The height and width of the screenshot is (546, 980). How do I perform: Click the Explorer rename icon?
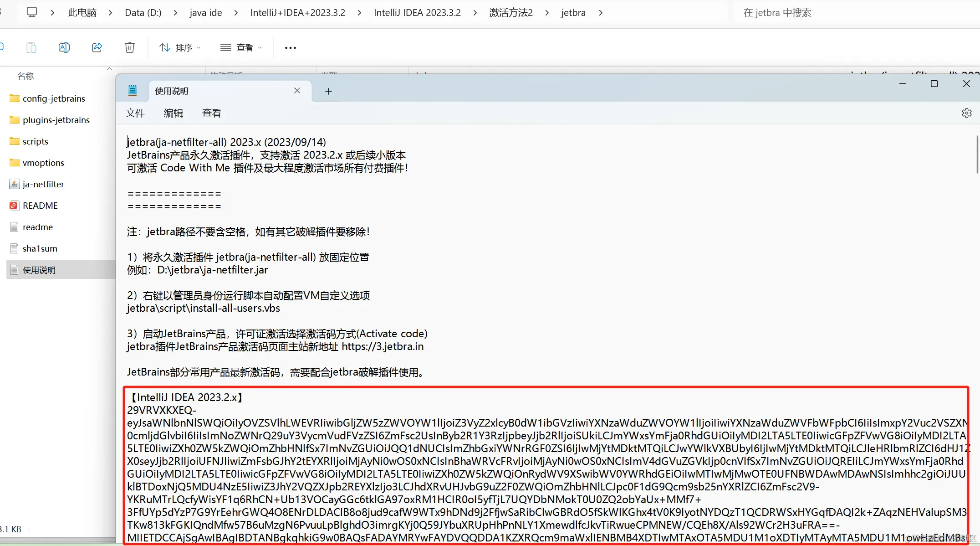coord(64,47)
